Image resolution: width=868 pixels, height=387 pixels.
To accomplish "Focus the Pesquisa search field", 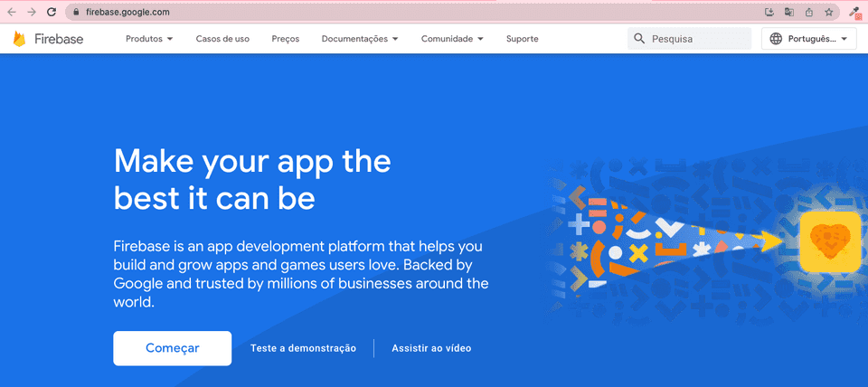I will pyautogui.click(x=690, y=39).
